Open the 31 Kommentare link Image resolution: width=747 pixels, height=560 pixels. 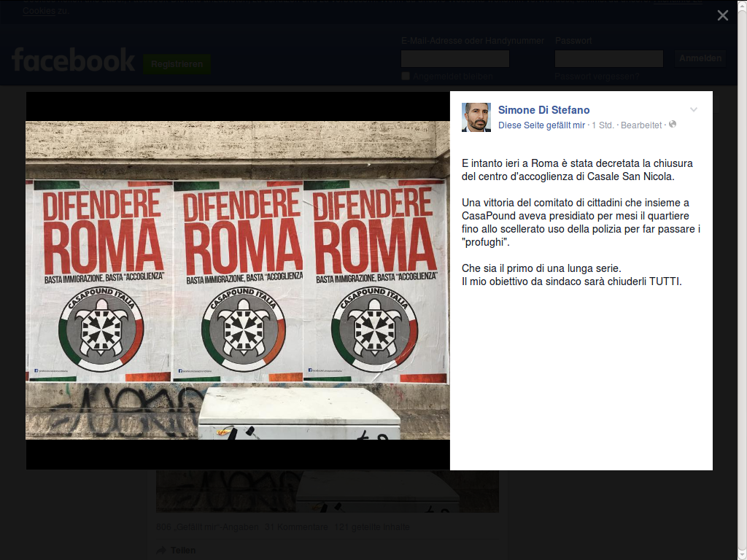pos(296,527)
